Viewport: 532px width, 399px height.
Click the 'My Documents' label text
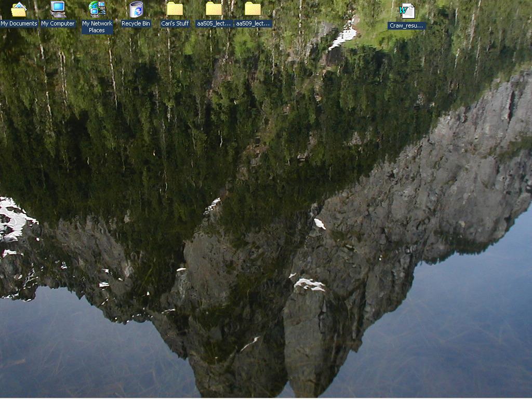[19, 23]
